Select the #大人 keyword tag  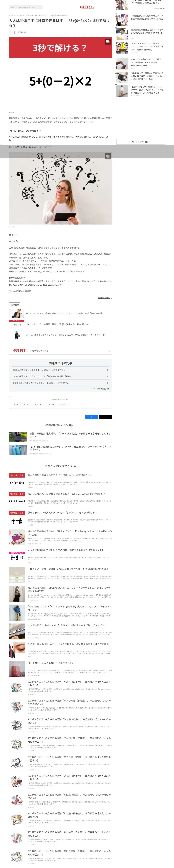coord(16,404)
